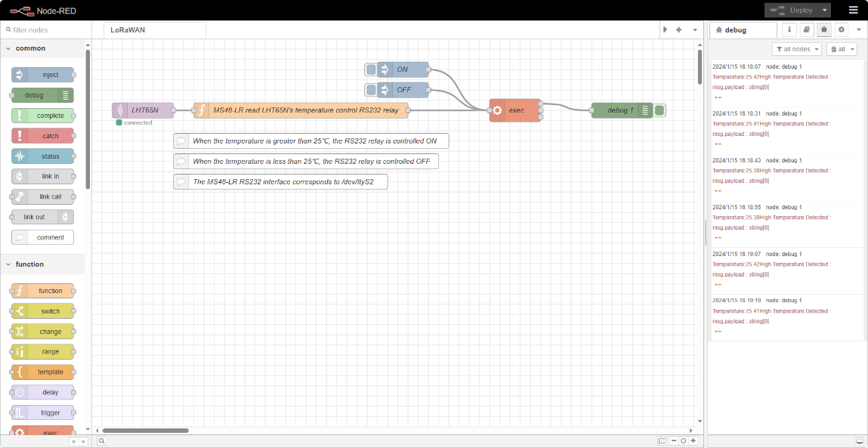Open the flow list dropdown arrow

coord(695,30)
